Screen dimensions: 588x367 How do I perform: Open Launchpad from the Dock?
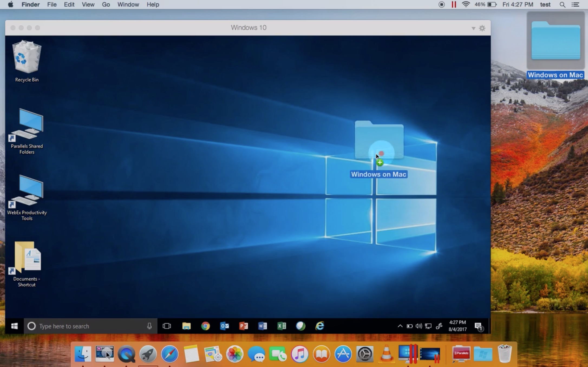pos(148,354)
